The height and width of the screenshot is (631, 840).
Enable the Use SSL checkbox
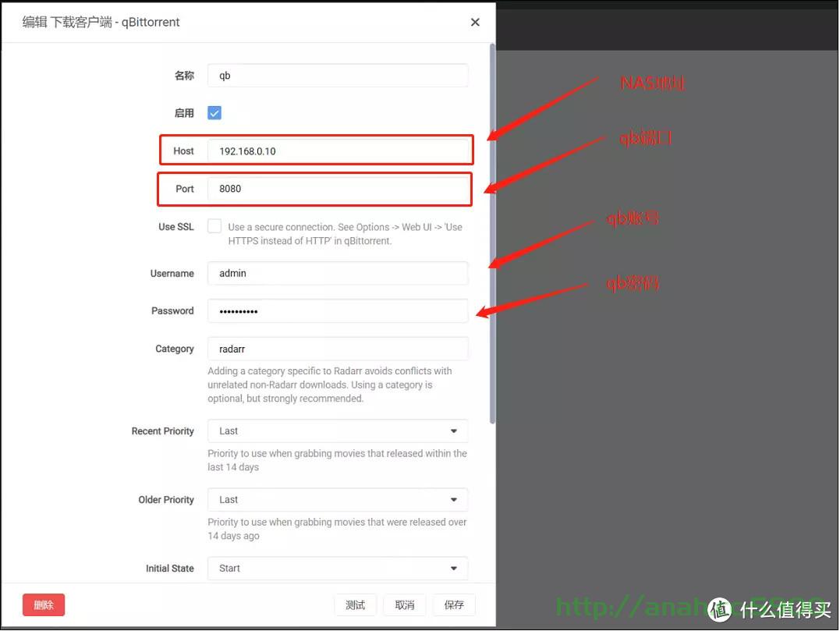[214, 226]
